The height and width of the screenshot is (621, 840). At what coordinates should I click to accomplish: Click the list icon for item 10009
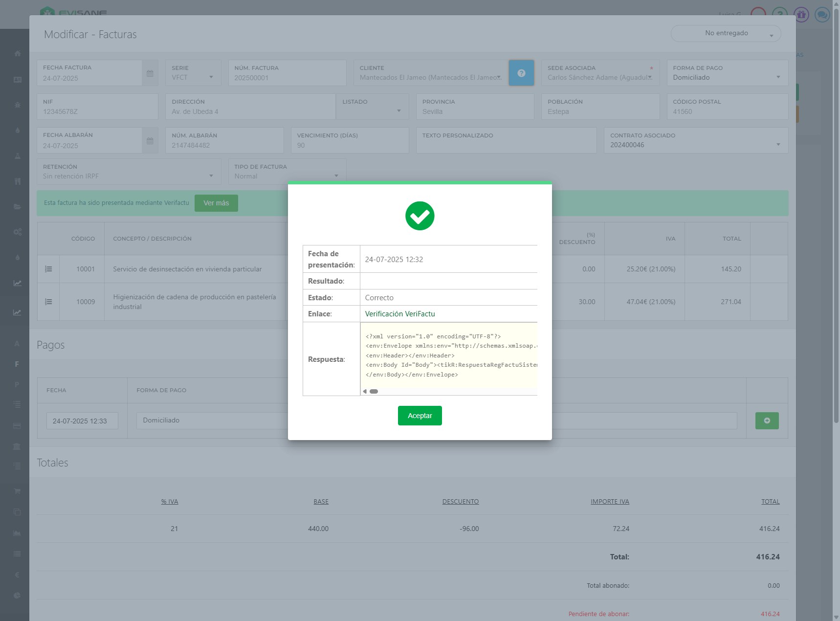click(x=48, y=302)
